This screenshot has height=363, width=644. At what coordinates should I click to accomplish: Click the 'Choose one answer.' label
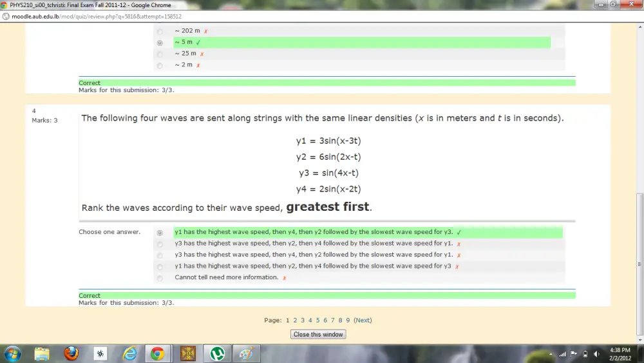pos(109,232)
